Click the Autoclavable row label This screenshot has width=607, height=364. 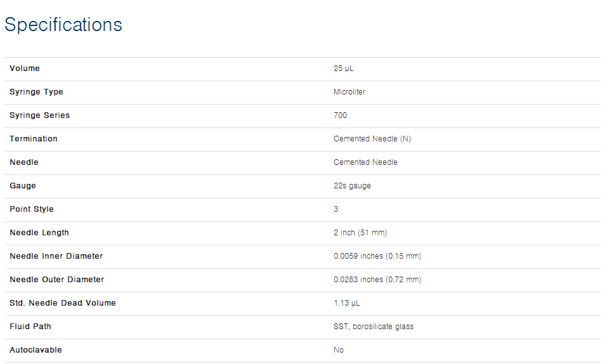click(36, 350)
